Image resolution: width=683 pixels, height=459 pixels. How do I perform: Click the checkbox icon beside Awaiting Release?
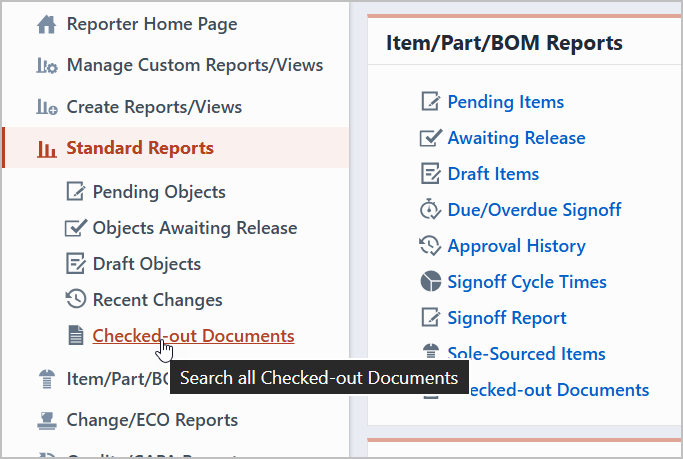(x=430, y=138)
